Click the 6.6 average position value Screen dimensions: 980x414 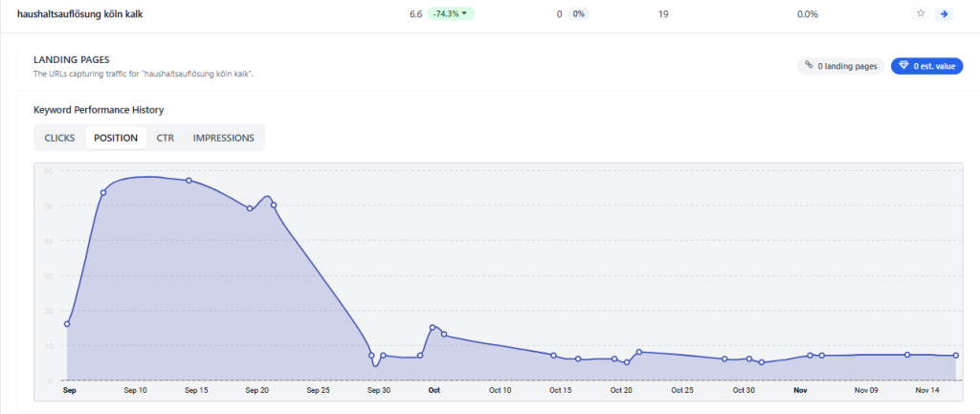415,13
